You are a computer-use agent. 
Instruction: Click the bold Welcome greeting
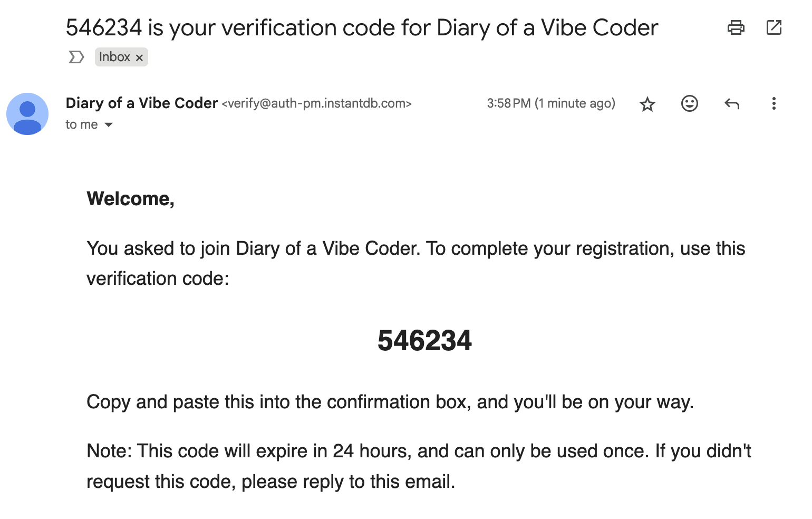130,199
